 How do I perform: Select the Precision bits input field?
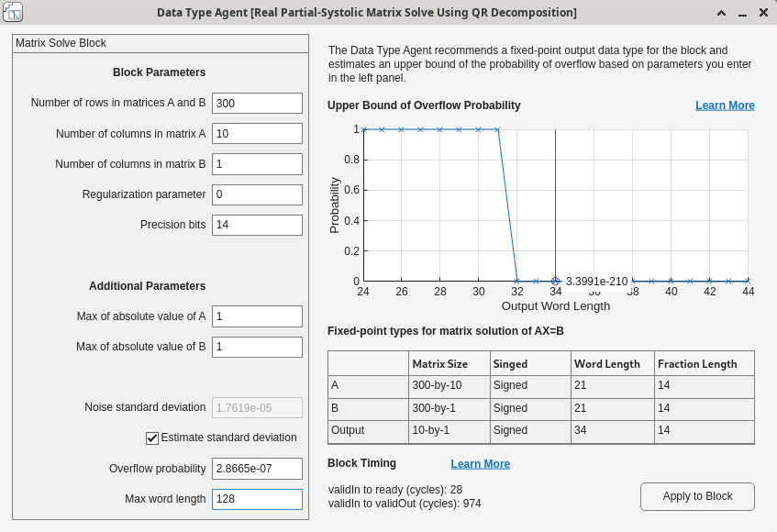coord(257,224)
